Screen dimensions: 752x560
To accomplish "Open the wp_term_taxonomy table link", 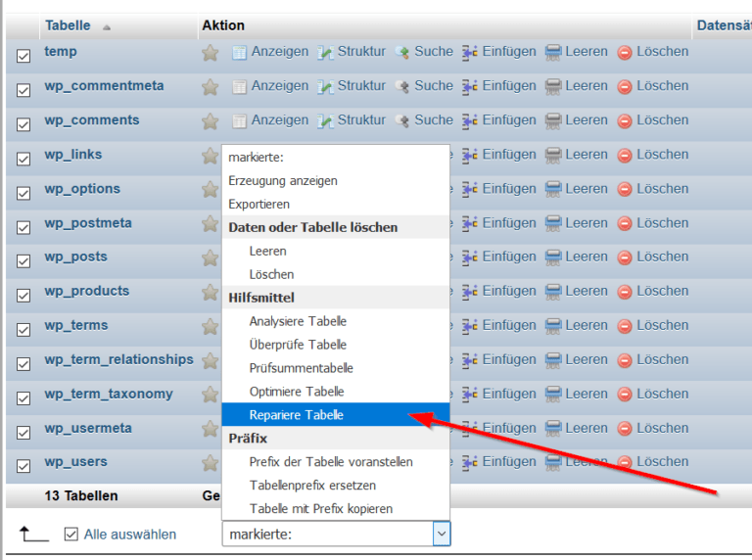I will pyautogui.click(x=109, y=395).
